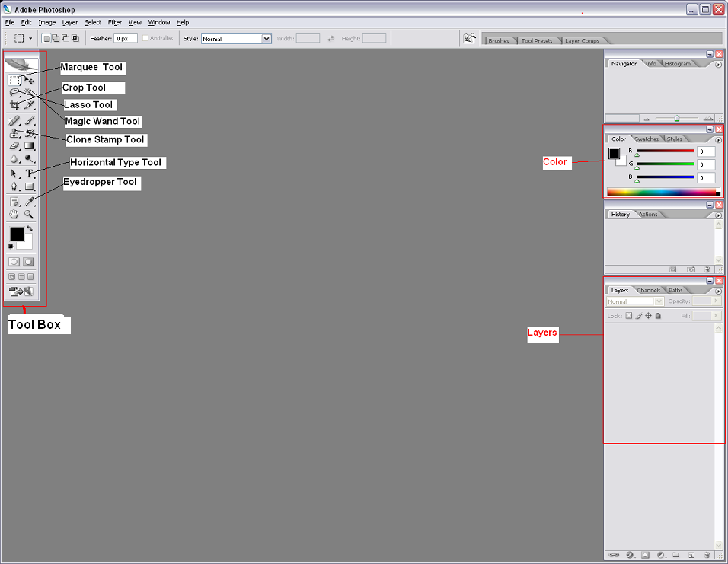728x564 pixels.
Task: Select the Healing Brush tool
Action: tap(14, 121)
